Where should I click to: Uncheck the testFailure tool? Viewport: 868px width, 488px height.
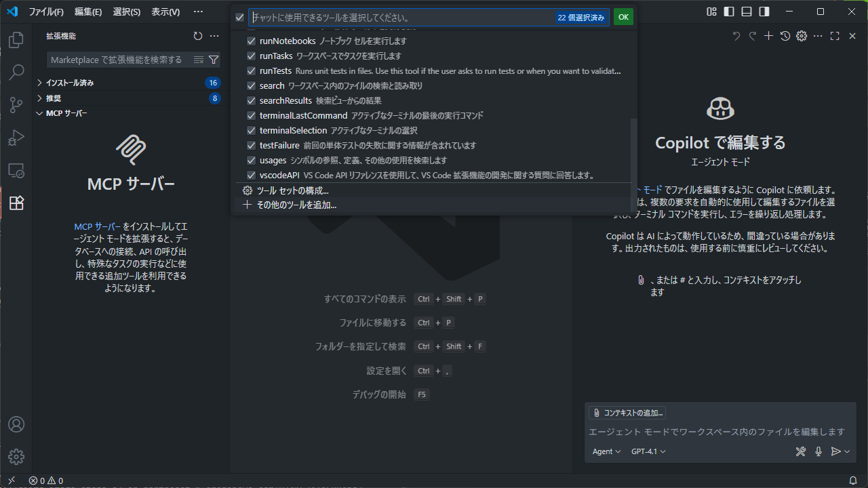coord(252,145)
